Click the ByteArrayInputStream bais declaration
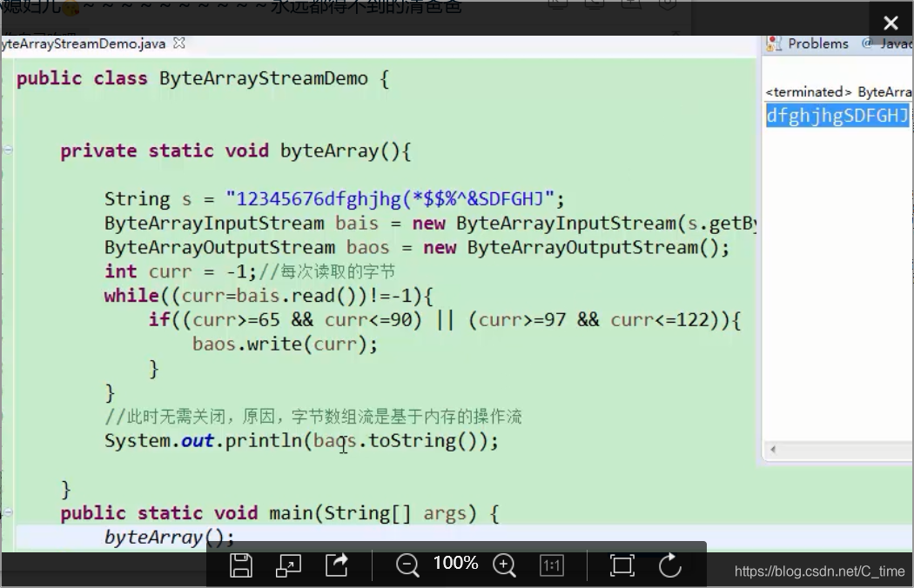 (430, 224)
